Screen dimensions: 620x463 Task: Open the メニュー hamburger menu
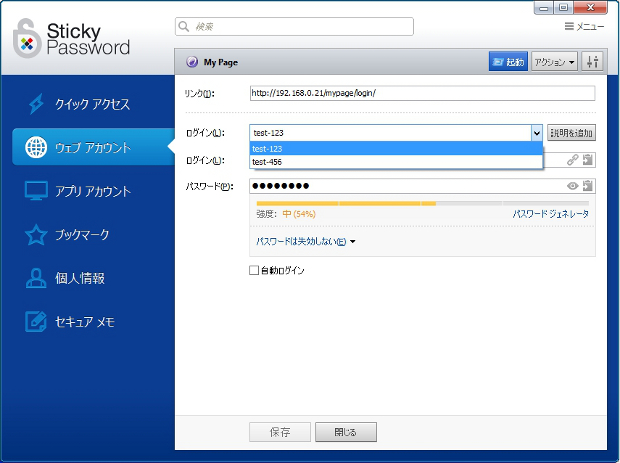click(584, 26)
